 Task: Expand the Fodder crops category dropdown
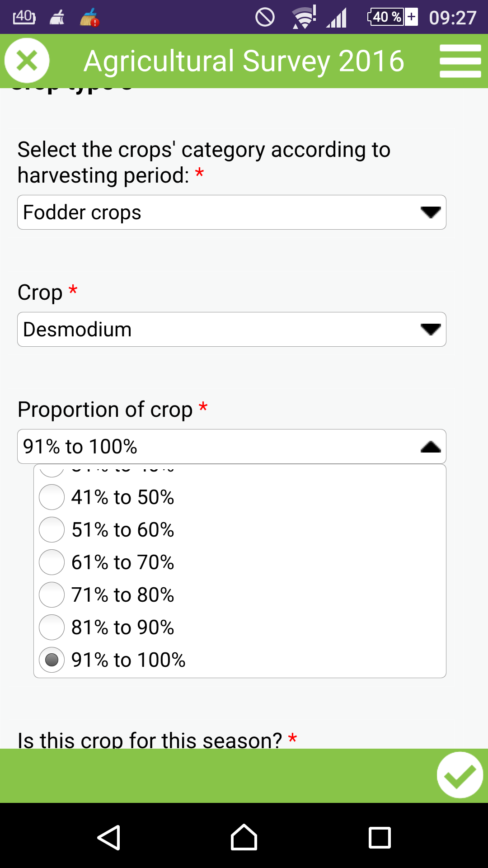(231, 212)
